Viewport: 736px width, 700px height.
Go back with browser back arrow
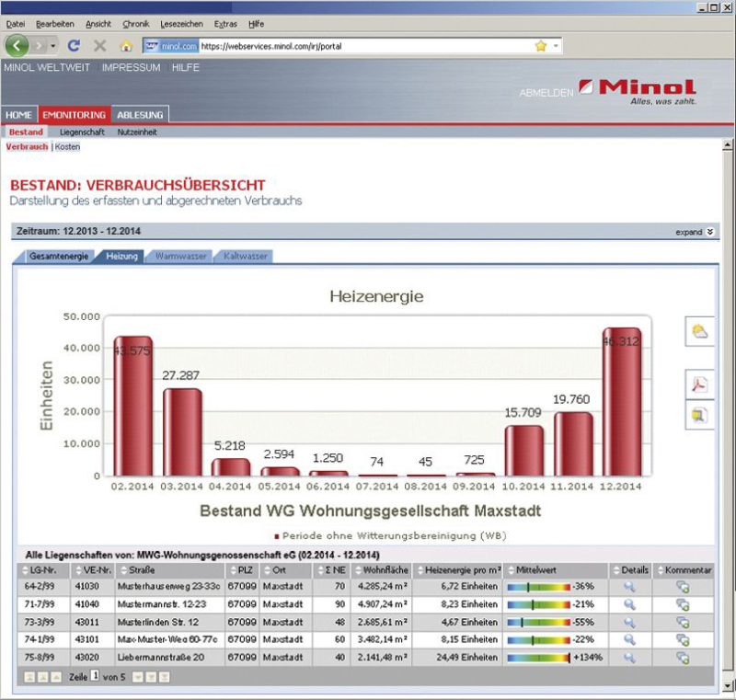tap(17, 45)
